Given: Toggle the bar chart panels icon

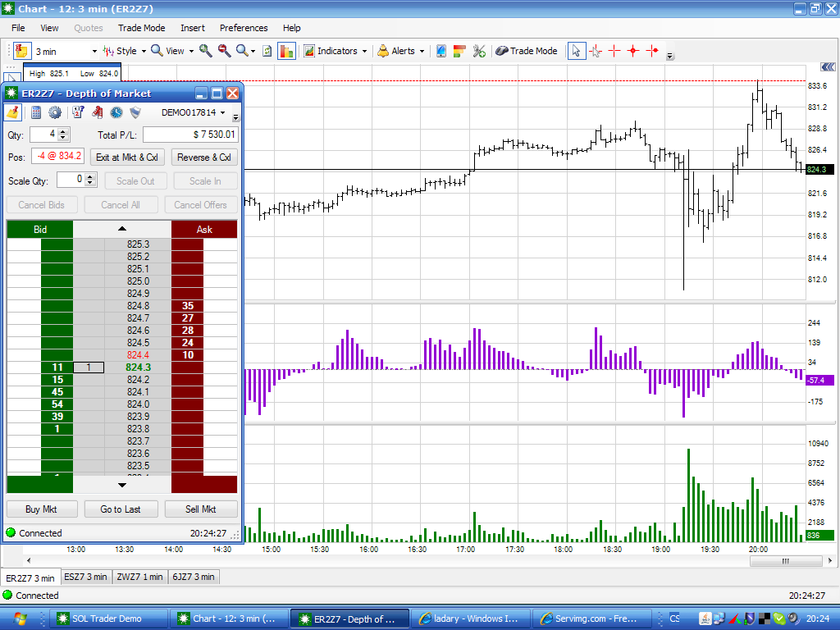Looking at the screenshot, I should coord(286,51).
